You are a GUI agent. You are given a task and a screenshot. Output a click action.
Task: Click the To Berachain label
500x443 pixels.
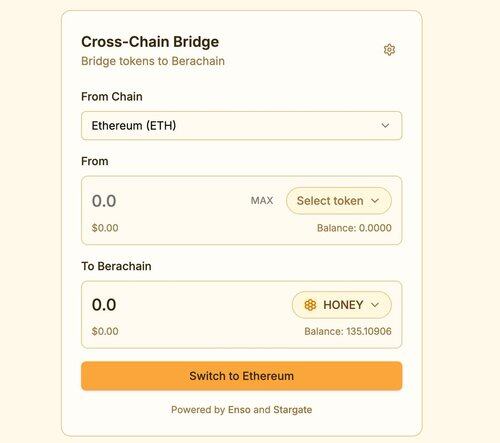[116, 266]
